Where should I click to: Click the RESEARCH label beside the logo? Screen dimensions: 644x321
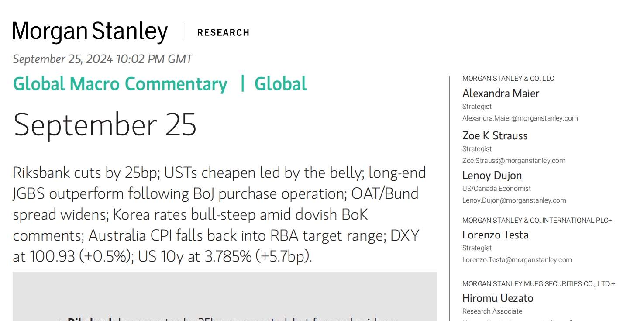tap(223, 33)
